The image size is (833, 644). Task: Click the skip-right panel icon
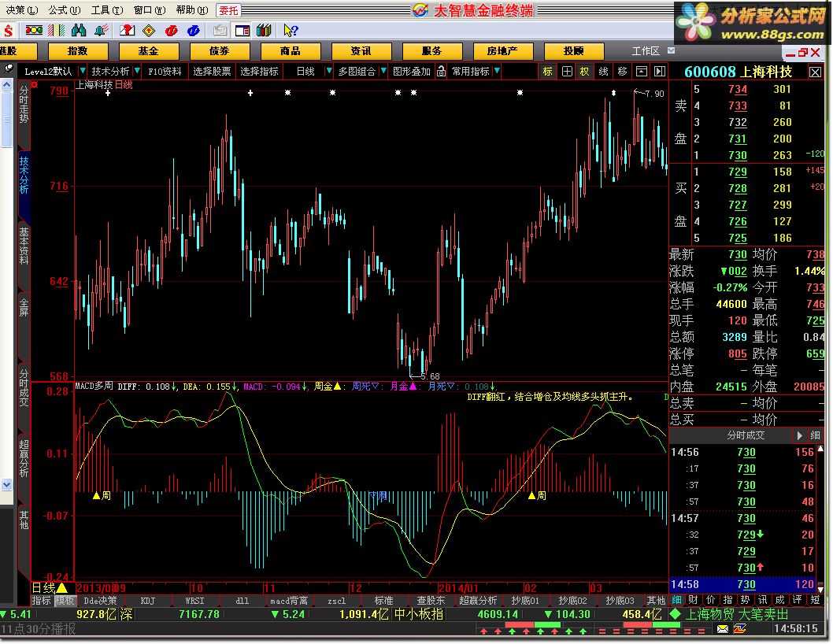tap(659, 71)
